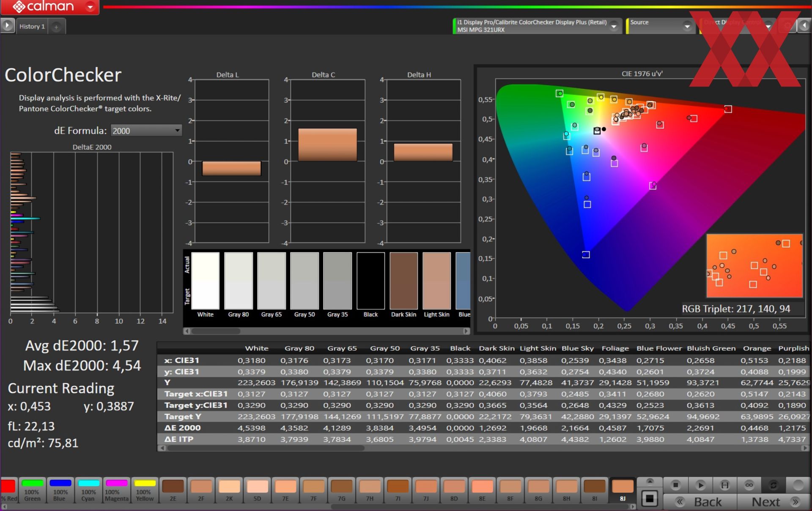Viewport: 812px width, 511px height.
Task: Select the Light Skin patch swatch
Action: pos(436,281)
